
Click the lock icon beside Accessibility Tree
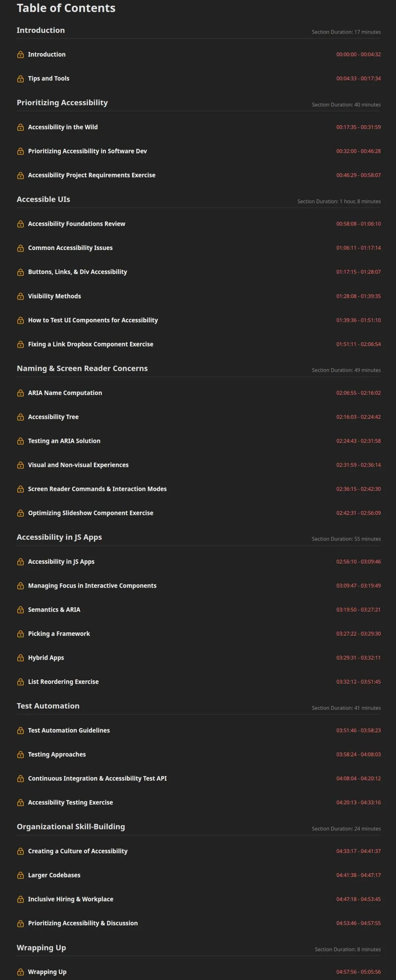pyautogui.click(x=20, y=417)
